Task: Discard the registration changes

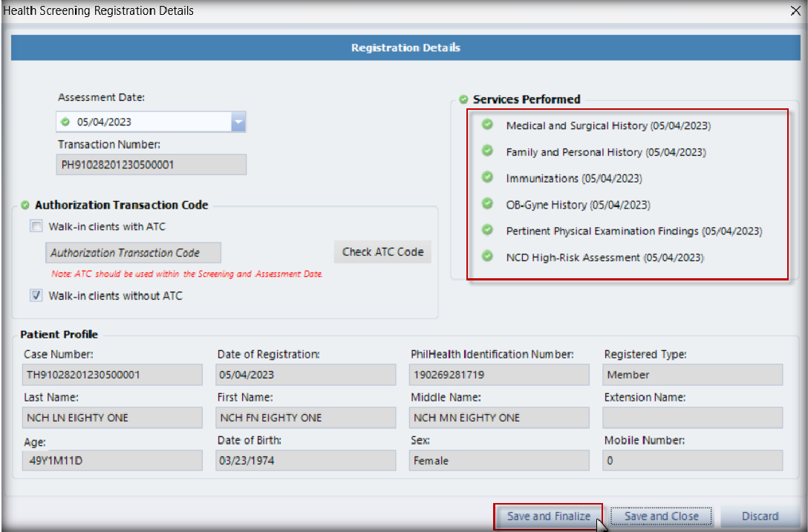Action: click(760, 516)
